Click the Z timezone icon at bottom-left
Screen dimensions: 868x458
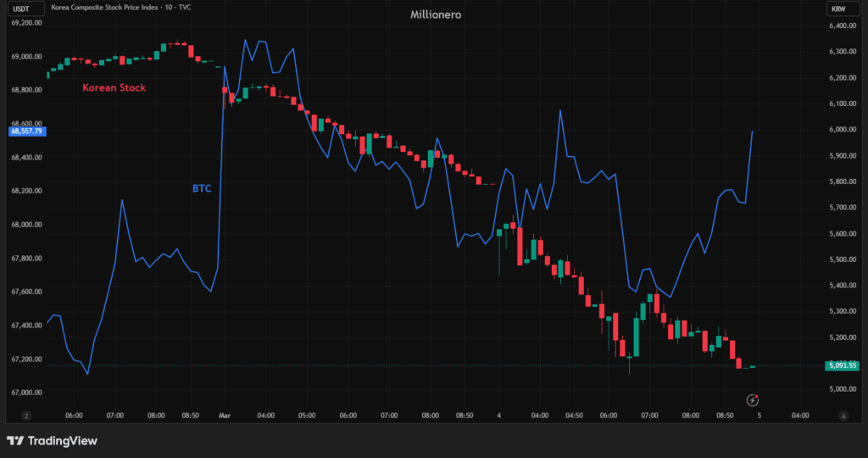(x=27, y=416)
